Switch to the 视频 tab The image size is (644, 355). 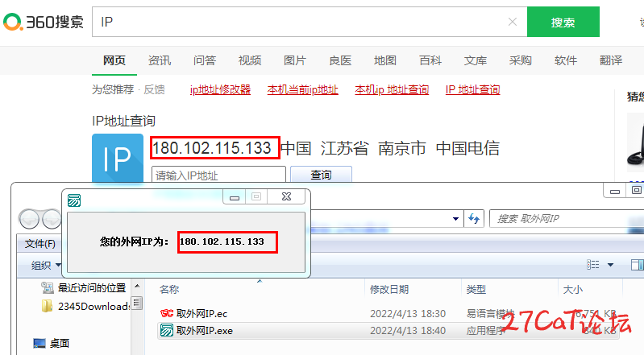[250, 60]
